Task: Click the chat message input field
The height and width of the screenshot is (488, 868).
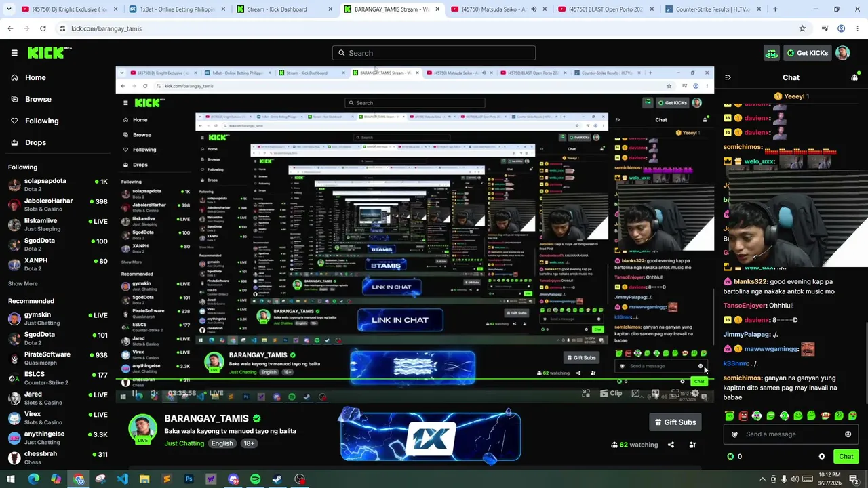Action: 790,434
